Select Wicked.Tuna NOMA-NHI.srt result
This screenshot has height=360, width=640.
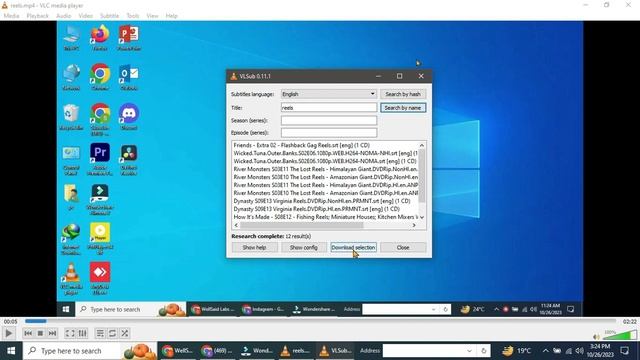coord(325,153)
